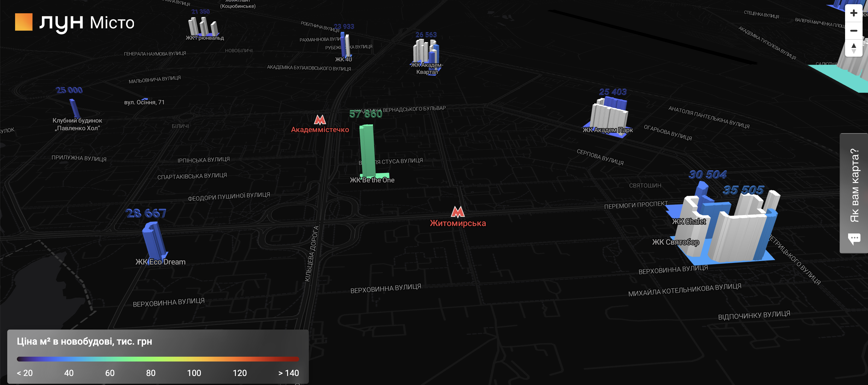868x385 pixels.
Task: Click the ЖК Академ Парк label
Action: coord(607,130)
